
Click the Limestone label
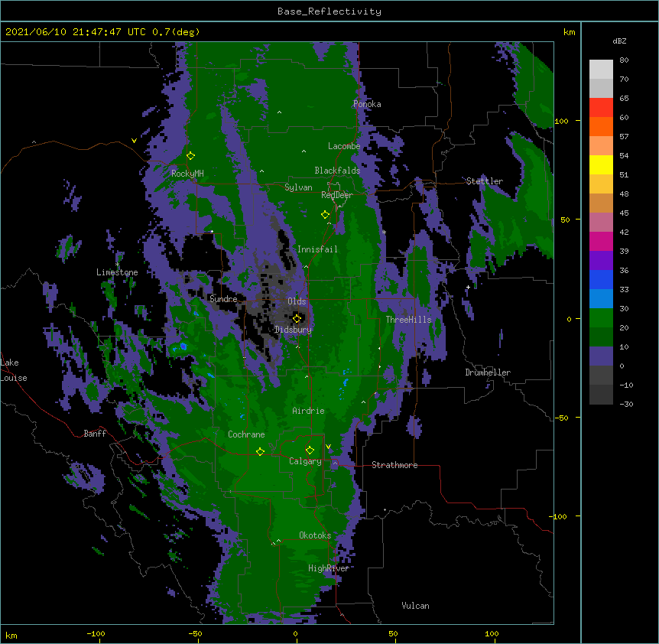117,272
